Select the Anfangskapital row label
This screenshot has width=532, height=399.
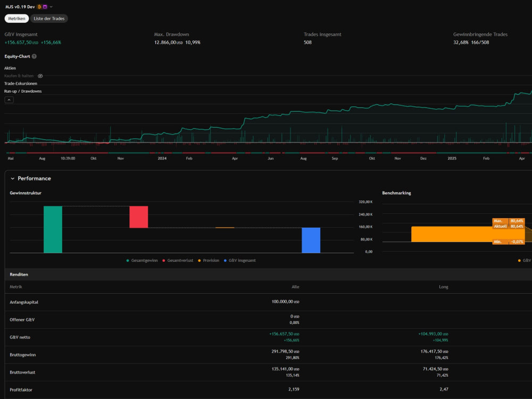tap(24, 302)
